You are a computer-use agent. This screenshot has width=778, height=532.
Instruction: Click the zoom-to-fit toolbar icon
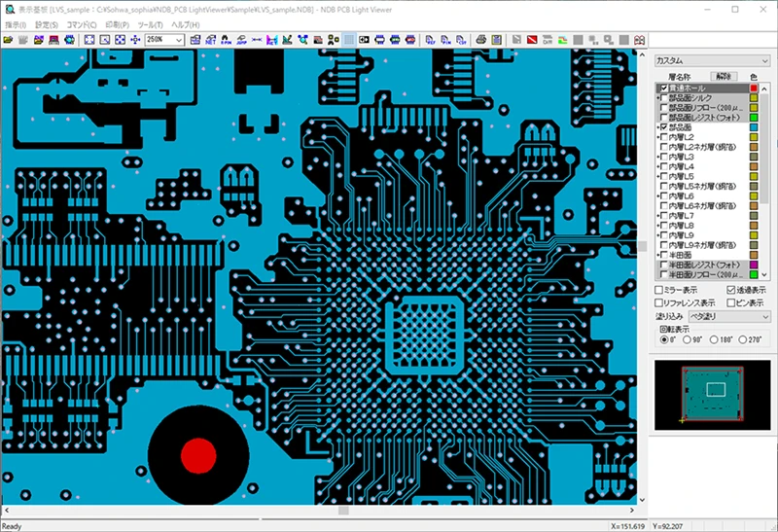pyautogui.click(x=88, y=40)
